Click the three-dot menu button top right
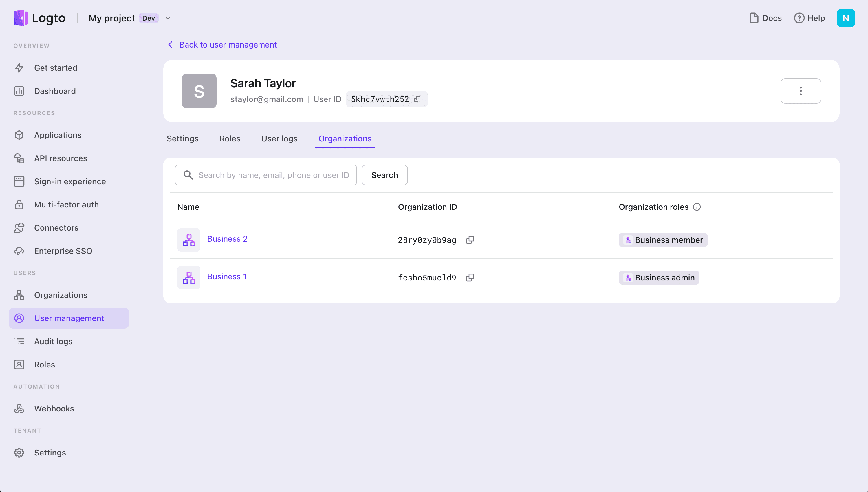The width and height of the screenshot is (868, 492). 801,91
